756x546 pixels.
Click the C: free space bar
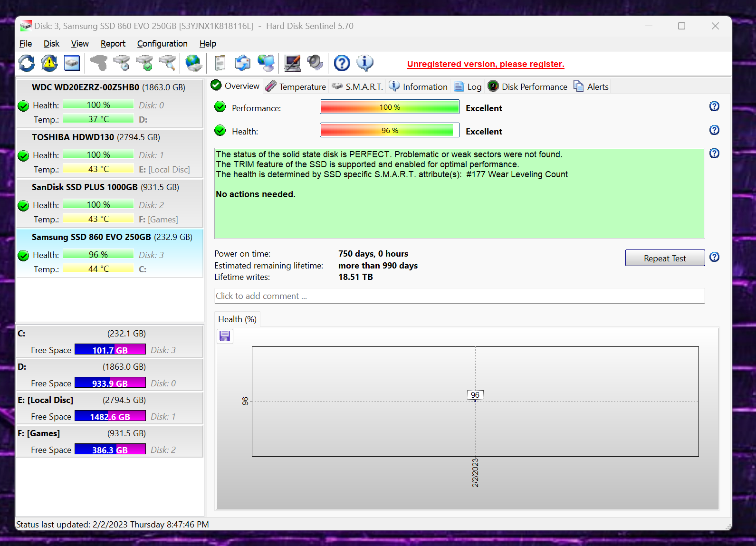coord(110,350)
